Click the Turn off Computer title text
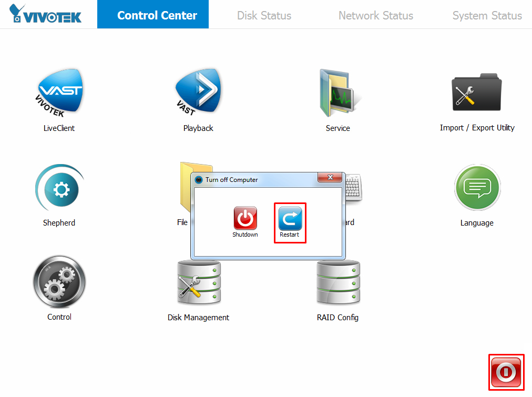The image size is (532, 397). 232,180
